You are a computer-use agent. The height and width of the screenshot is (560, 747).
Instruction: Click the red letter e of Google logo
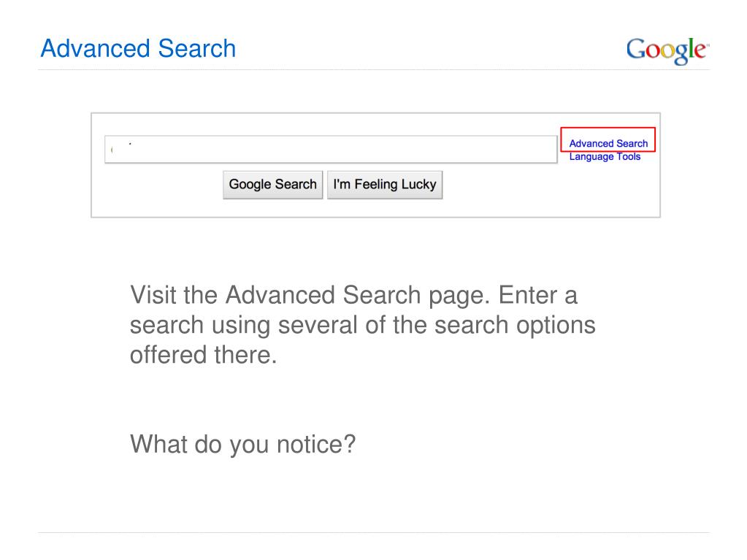[700, 50]
